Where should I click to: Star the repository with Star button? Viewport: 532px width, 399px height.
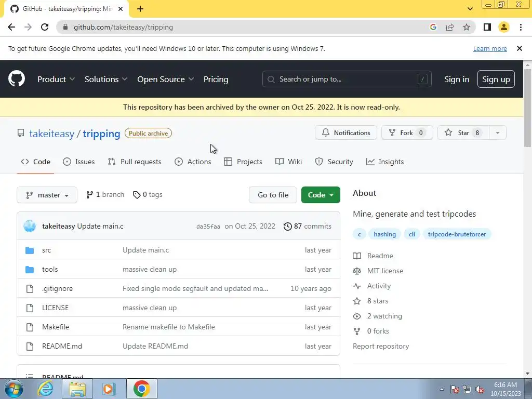tap(463, 132)
